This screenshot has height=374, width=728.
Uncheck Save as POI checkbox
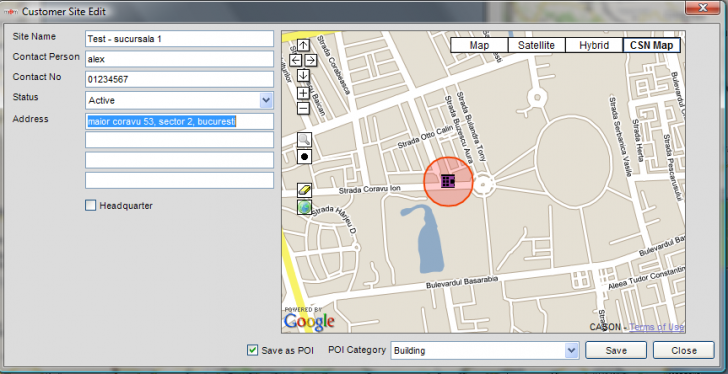point(252,350)
